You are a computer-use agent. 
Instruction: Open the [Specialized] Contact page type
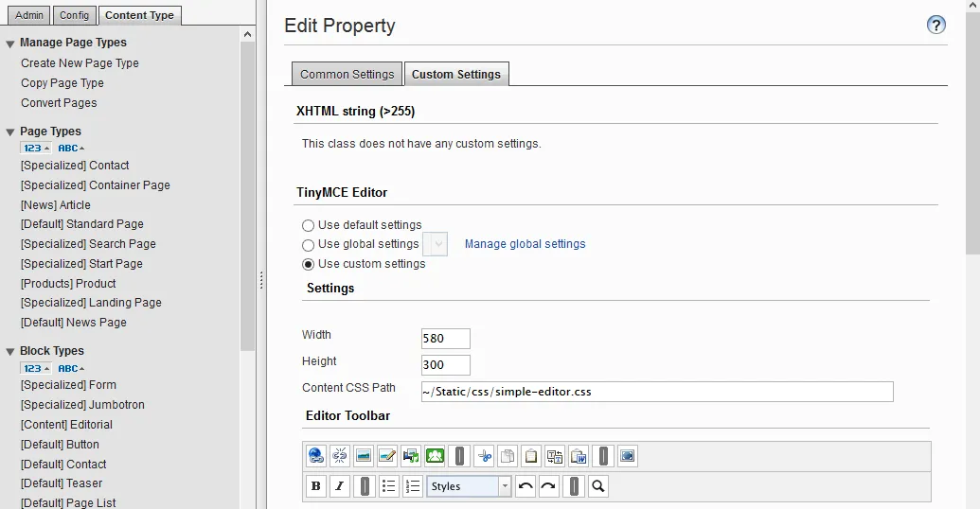(75, 166)
